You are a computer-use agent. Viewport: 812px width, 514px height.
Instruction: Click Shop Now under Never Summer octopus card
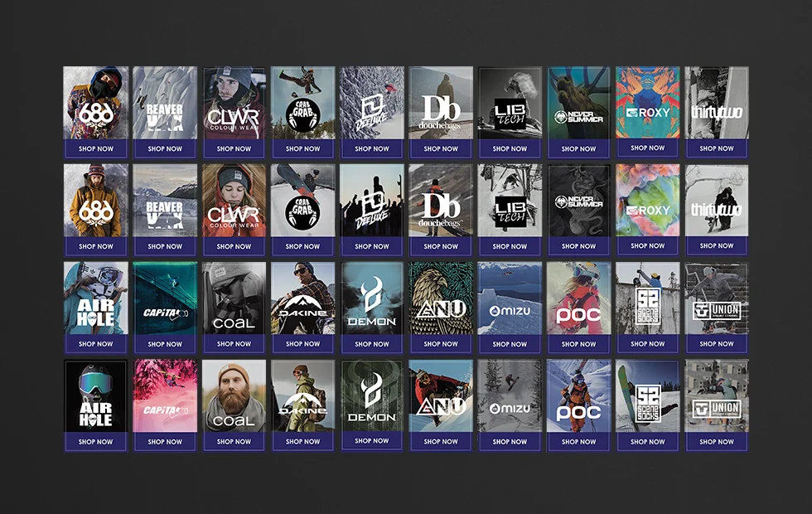578,247
